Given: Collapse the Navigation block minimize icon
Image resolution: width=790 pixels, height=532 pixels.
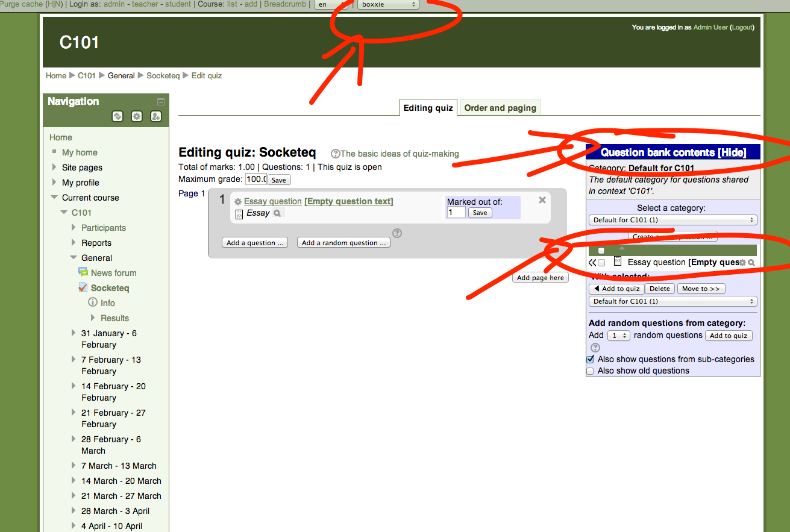Looking at the screenshot, I should 161,102.
